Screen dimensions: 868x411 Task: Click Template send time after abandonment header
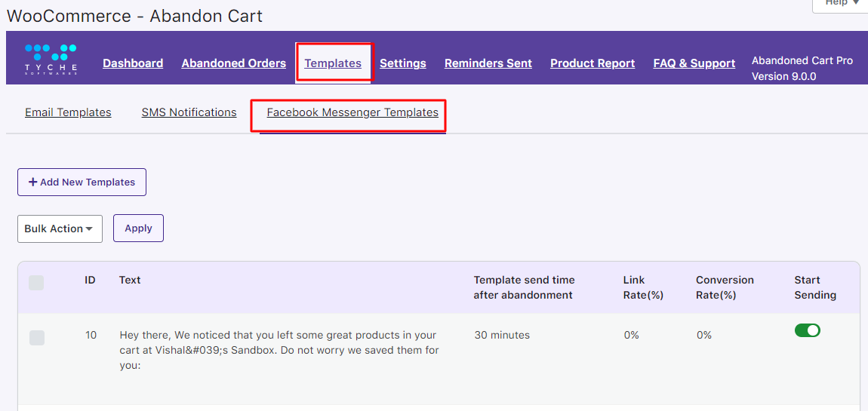(x=525, y=287)
